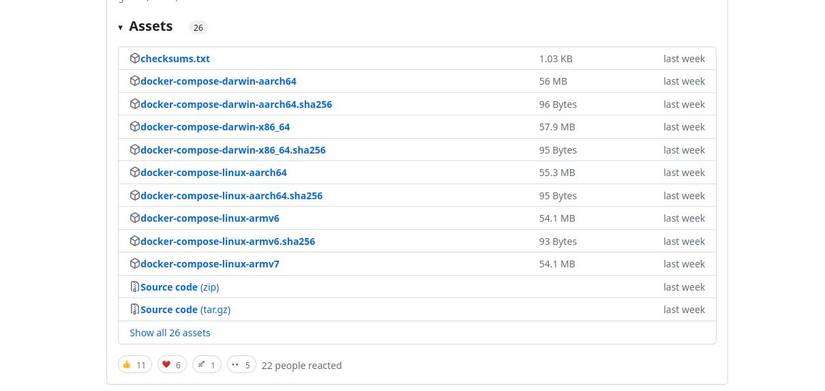Viewport: 825px width, 391px height.
Task: Click the 55.3 MB size value
Action: (557, 173)
